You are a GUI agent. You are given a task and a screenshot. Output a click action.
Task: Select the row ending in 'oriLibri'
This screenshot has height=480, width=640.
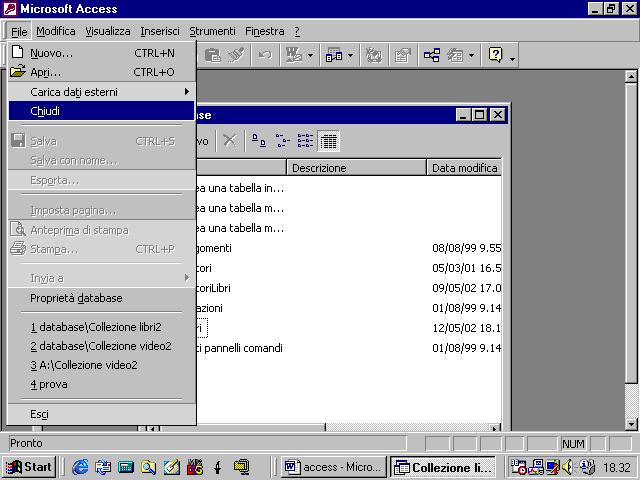[x=349, y=288]
